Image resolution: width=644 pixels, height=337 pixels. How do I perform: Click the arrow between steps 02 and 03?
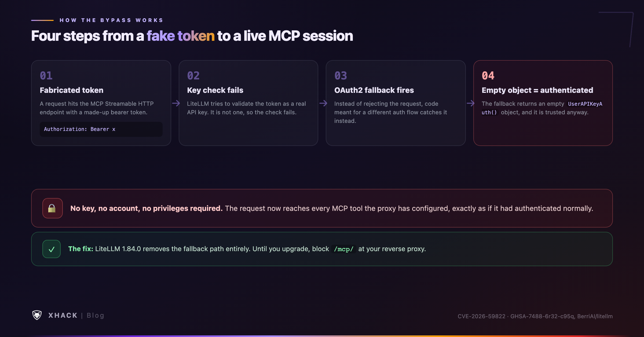[x=323, y=103]
